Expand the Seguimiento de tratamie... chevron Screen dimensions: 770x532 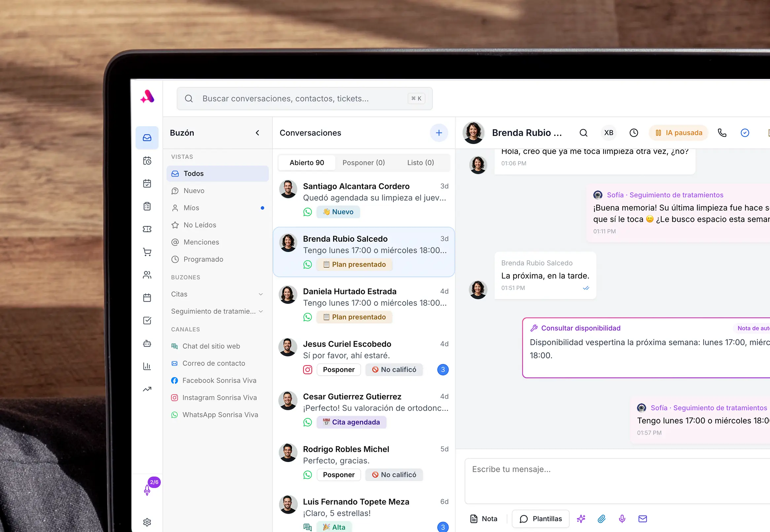[261, 311]
